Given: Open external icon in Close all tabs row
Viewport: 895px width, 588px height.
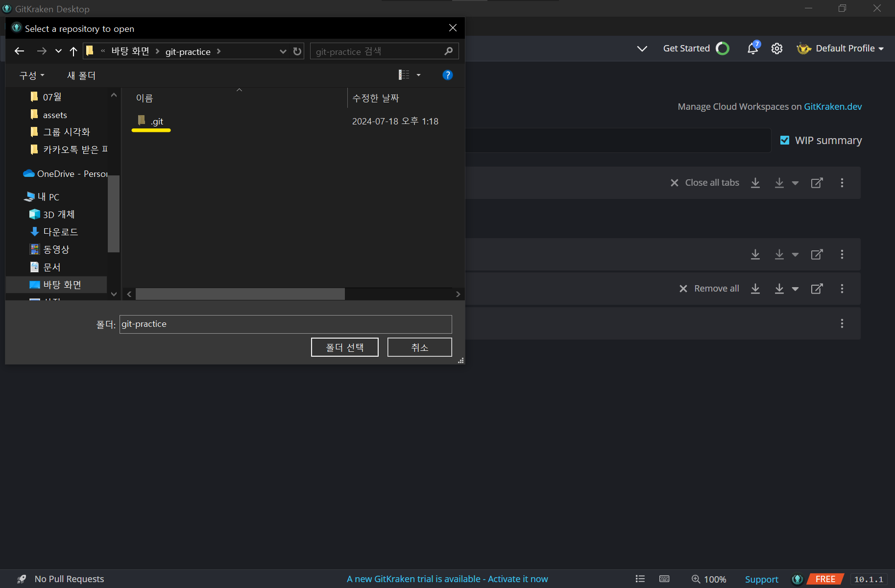Looking at the screenshot, I should pyautogui.click(x=817, y=183).
